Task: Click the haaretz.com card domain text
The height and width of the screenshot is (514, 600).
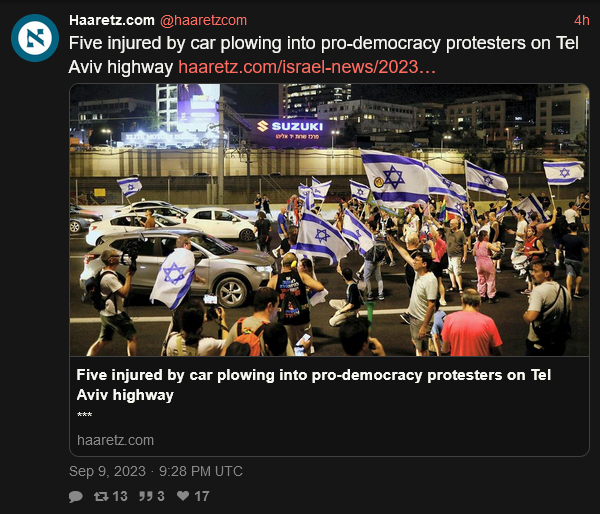Action: pyautogui.click(x=115, y=440)
